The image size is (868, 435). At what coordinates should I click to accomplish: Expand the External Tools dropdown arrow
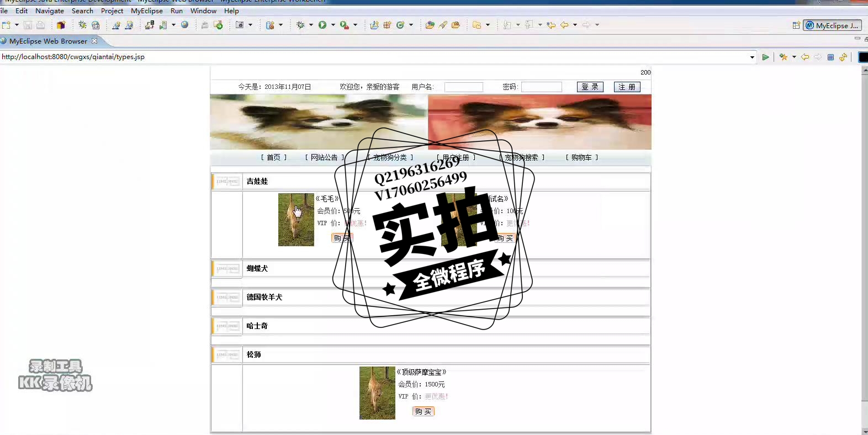click(355, 25)
